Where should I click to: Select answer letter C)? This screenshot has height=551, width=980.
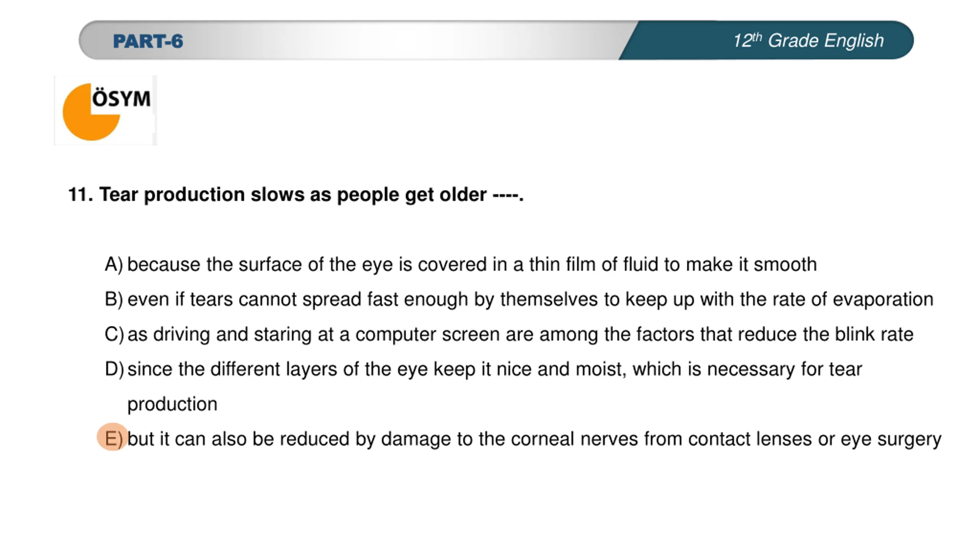click(114, 334)
